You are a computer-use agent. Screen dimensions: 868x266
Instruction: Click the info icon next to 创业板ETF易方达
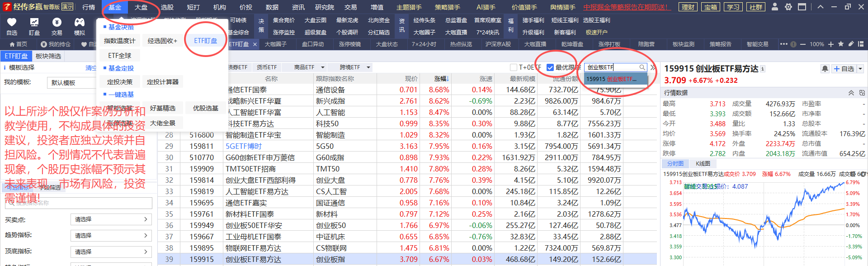click(x=763, y=69)
